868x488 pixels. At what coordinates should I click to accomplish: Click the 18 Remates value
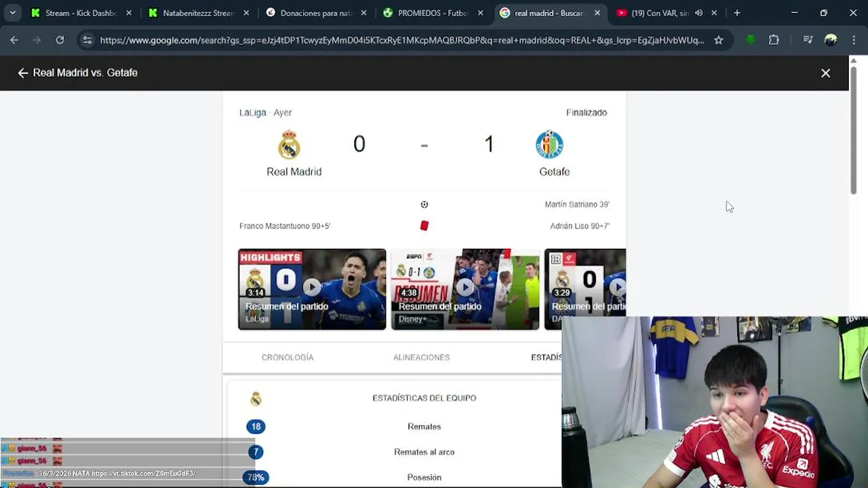pyautogui.click(x=256, y=426)
